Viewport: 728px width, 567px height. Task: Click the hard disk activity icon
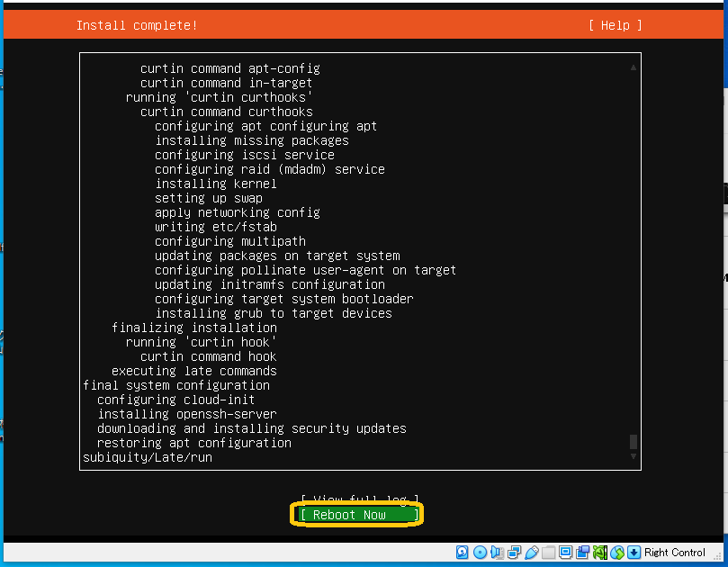pos(463,553)
